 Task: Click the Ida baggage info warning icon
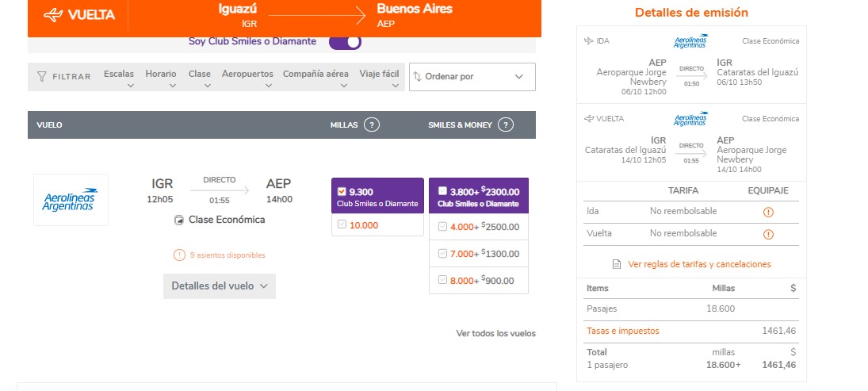(x=767, y=212)
